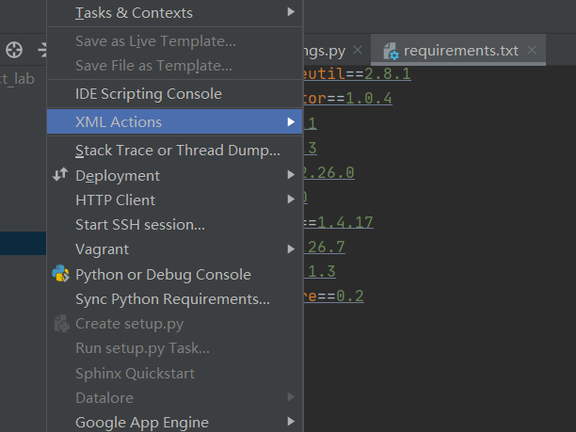The height and width of the screenshot is (432, 576).
Task: Open the Vagrant submenu
Action: coord(174,249)
